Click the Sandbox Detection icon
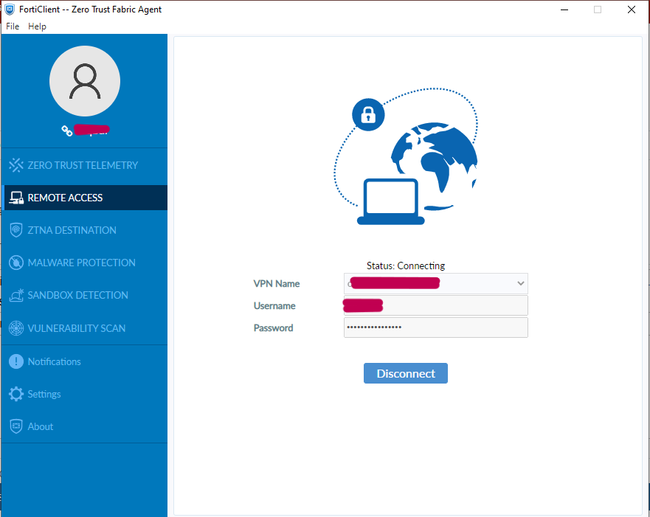 17,295
